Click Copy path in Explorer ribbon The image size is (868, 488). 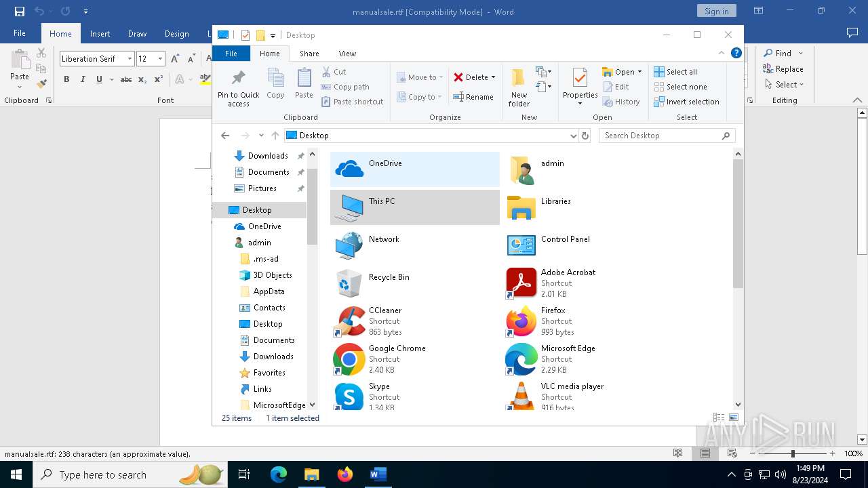(345, 87)
